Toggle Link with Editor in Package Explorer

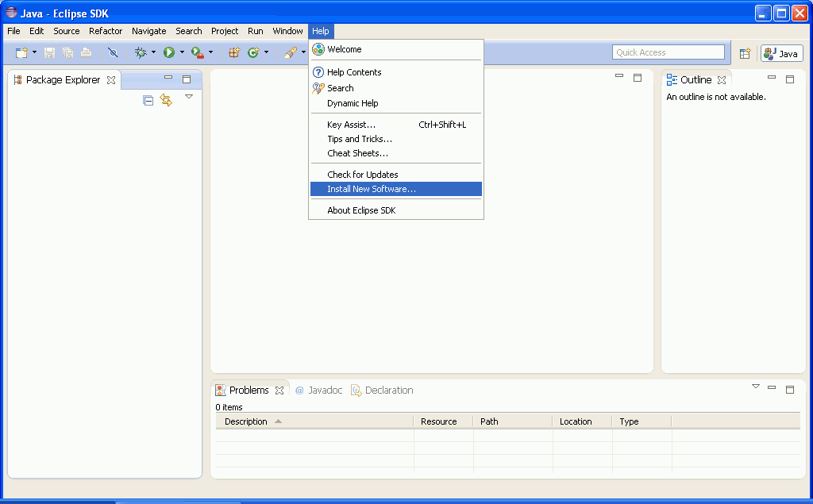coord(166,100)
